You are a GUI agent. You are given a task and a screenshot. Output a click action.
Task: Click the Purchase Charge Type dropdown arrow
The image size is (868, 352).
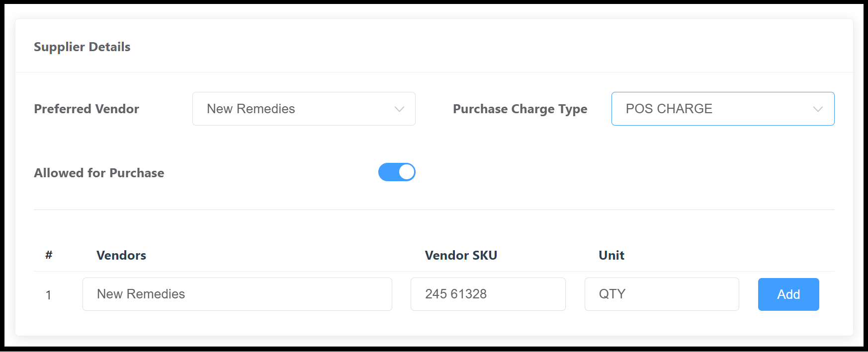pos(819,109)
